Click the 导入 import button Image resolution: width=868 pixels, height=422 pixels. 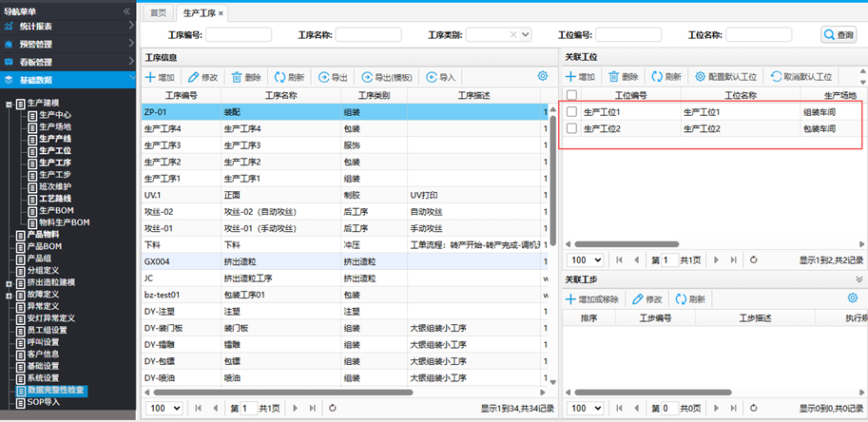tap(440, 77)
